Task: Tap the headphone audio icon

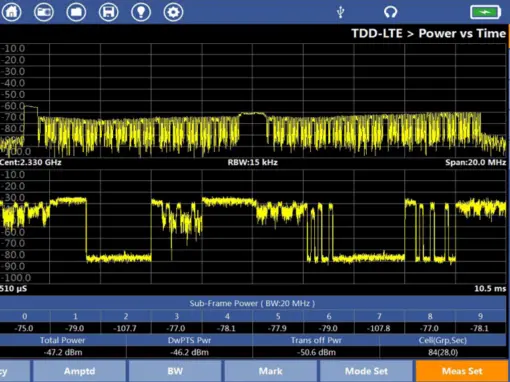Action: click(x=390, y=12)
